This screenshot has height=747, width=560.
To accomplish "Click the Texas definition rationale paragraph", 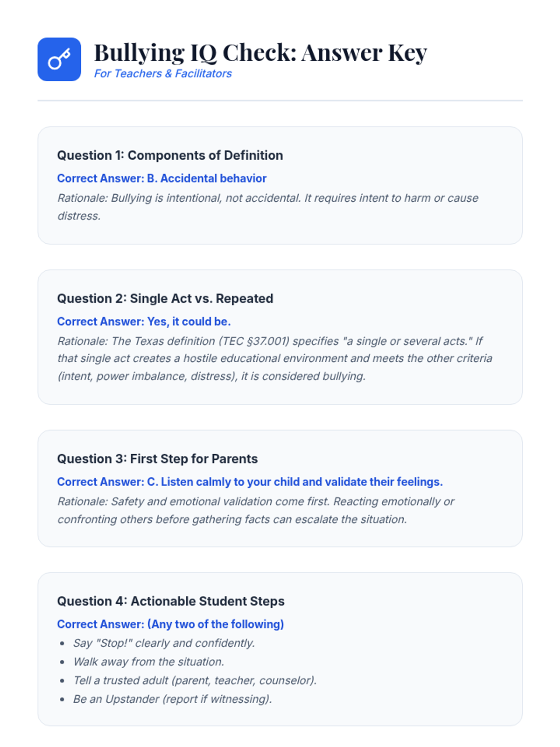I will coord(274,359).
